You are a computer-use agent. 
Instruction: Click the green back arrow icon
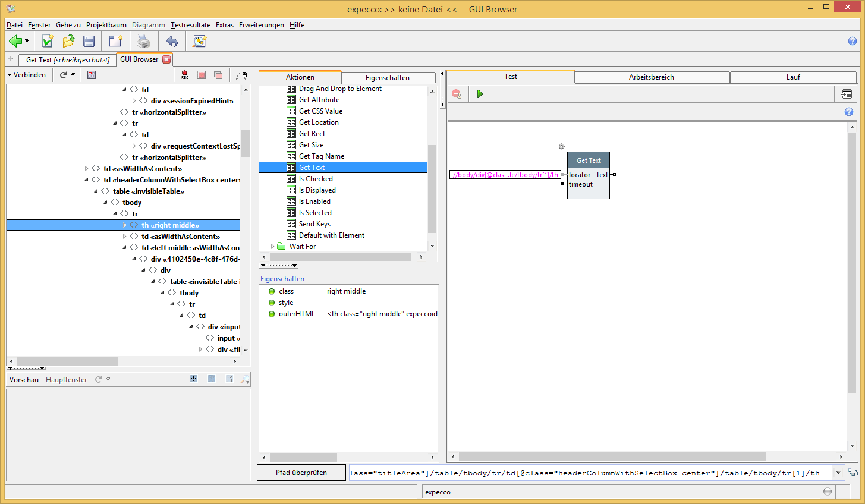[x=15, y=41]
